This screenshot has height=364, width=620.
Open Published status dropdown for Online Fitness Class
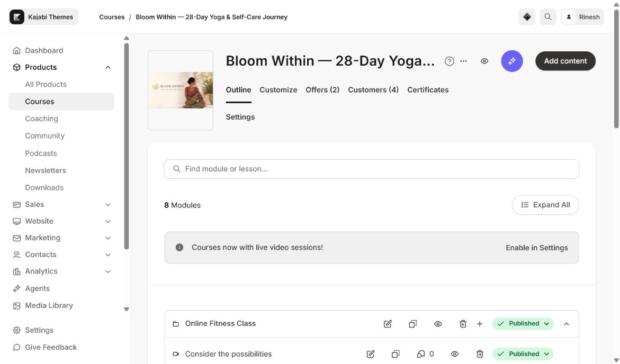coord(523,324)
